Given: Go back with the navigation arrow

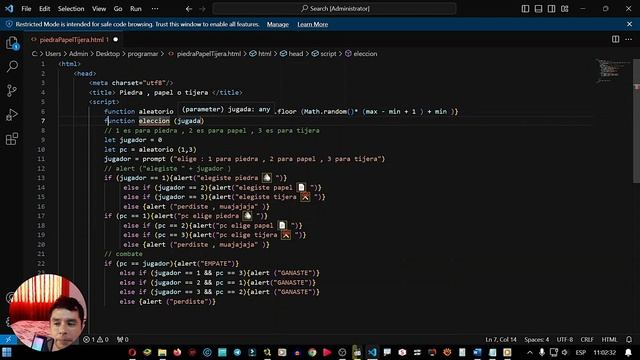Looking at the screenshot, I should pyautogui.click(x=189, y=9).
